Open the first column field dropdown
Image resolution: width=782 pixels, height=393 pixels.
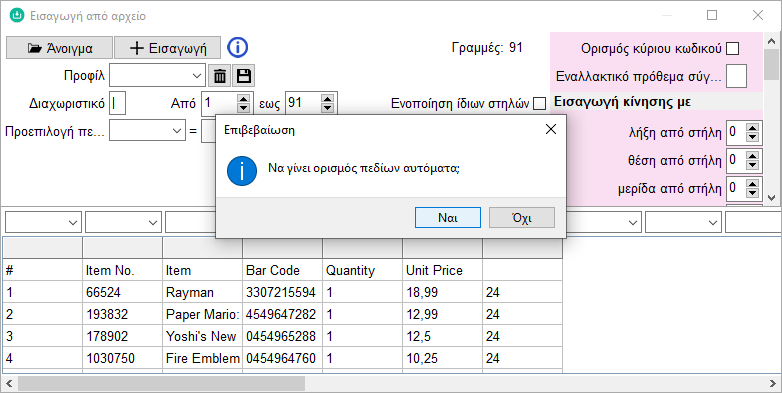click(43, 222)
